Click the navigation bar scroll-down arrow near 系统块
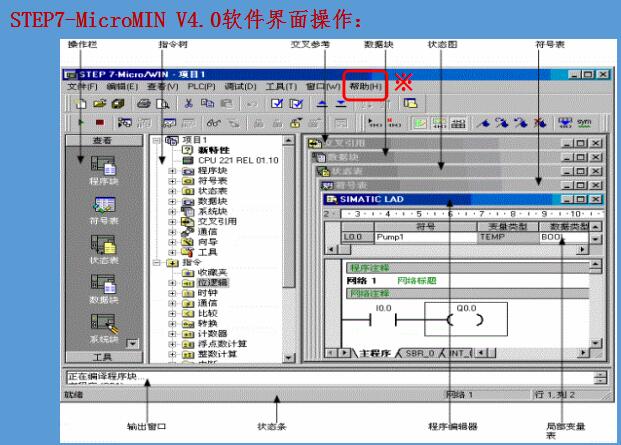The image size is (621, 445). pos(132,344)
